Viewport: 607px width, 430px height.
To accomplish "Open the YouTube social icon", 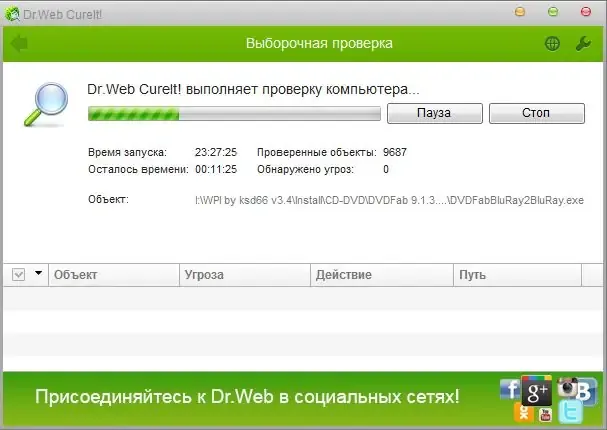I will point(545,414).
